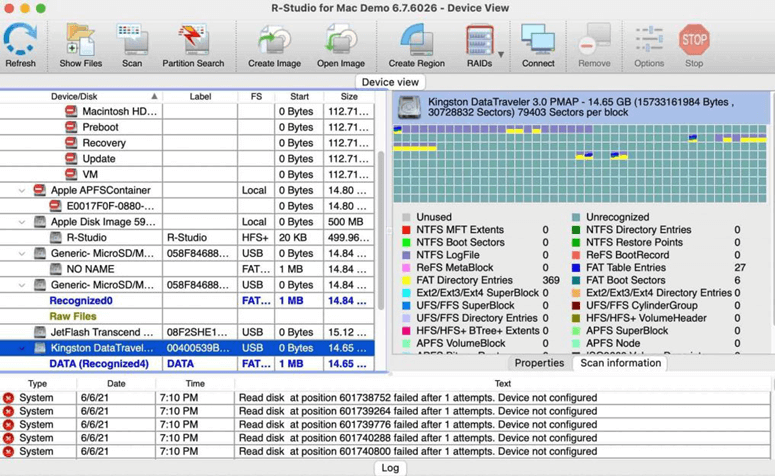
Task: Click the device tree vertical scrollbar
Action: [381, 230]
